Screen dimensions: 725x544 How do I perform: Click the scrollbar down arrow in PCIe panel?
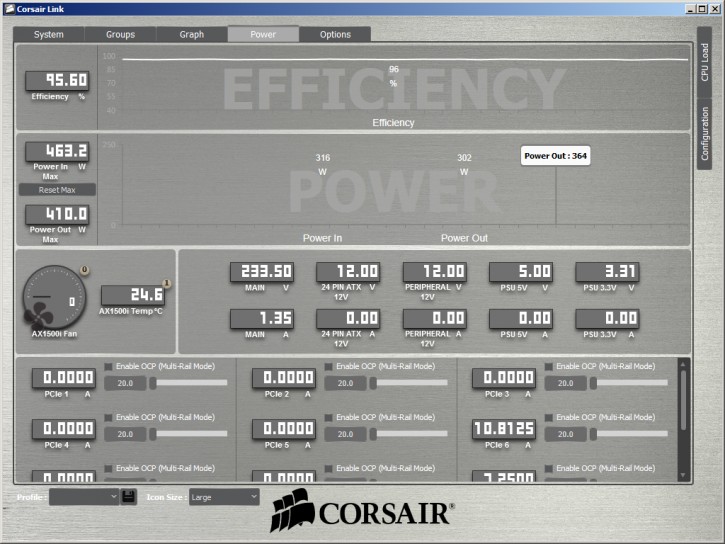coord(684,476)
